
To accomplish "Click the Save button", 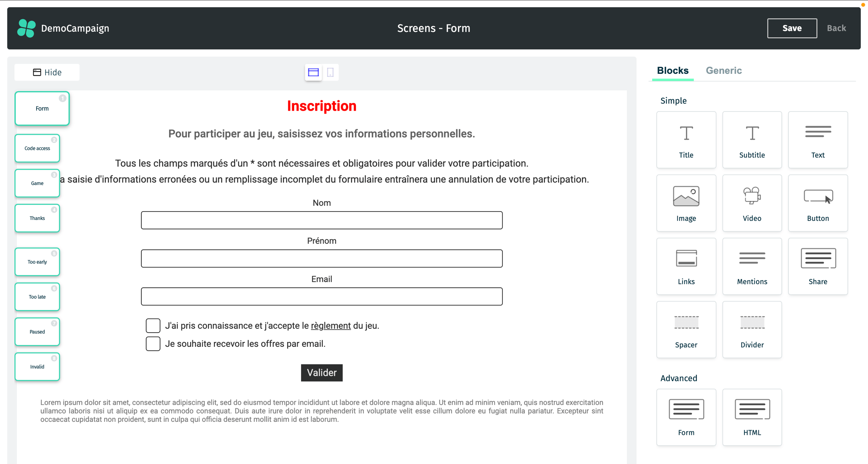I will pyautogui.click(x=792, y=28).
